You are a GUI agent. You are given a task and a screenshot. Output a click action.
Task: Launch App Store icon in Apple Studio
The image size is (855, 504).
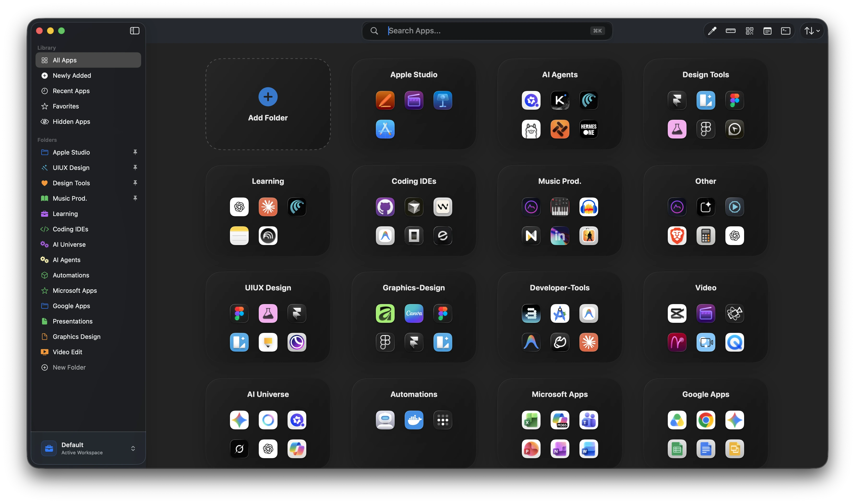click(x=385, y=129)
